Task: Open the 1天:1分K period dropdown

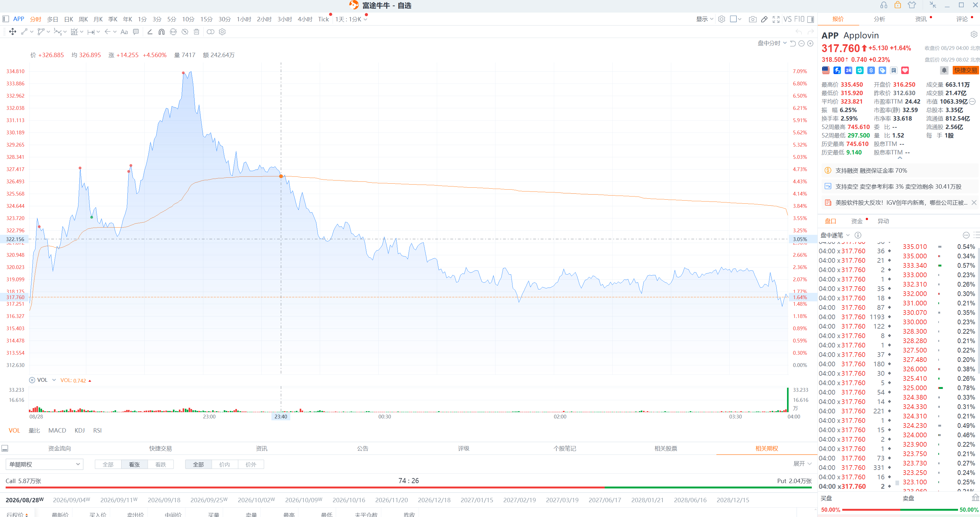Action: point(351,19)
